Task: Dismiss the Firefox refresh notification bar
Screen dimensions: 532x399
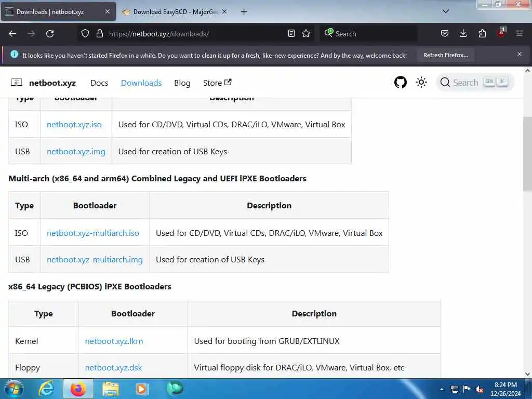Action: tap(520, 54)
